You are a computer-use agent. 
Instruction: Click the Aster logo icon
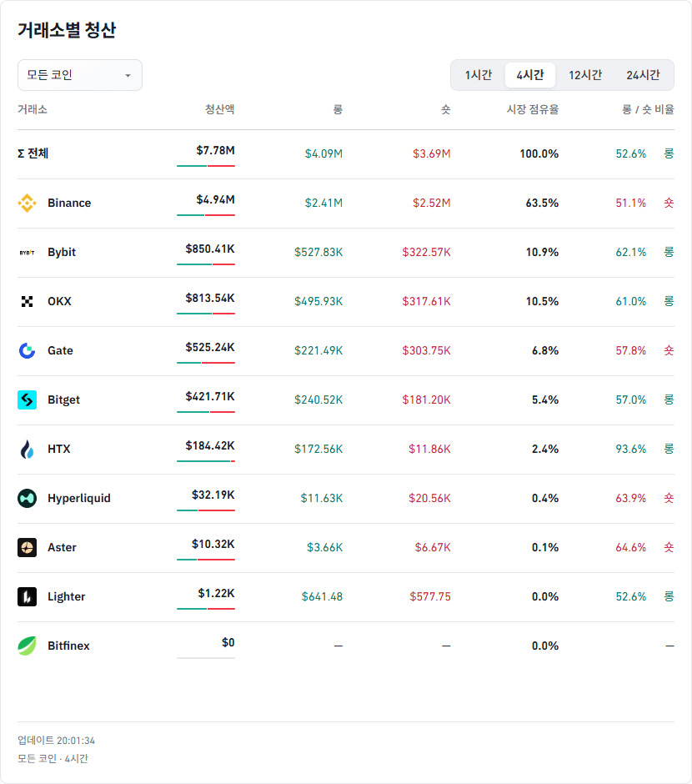point(27,547)
